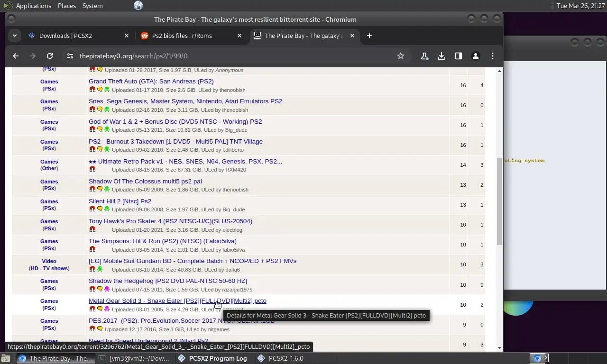Open Chrome Labs flask icon
The height and width of the screenshot is (364, 607).
pyautogui.click(x=424, y=56)
